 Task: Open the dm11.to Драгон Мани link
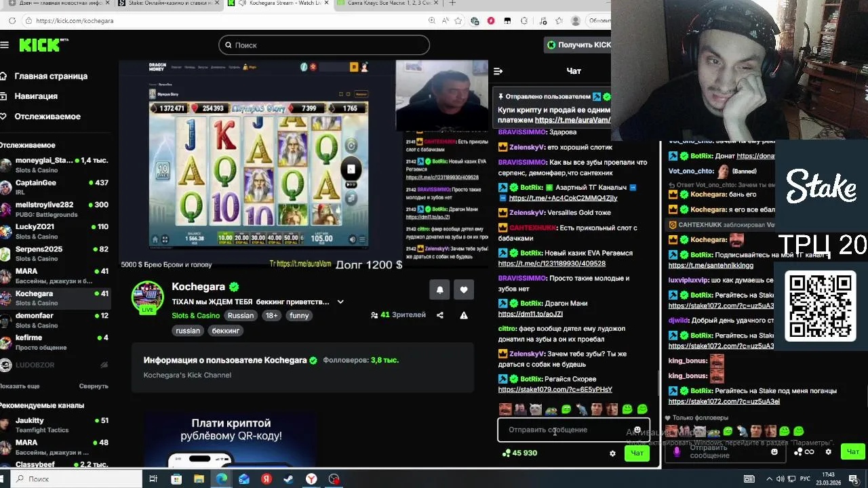tap(530, 314)
